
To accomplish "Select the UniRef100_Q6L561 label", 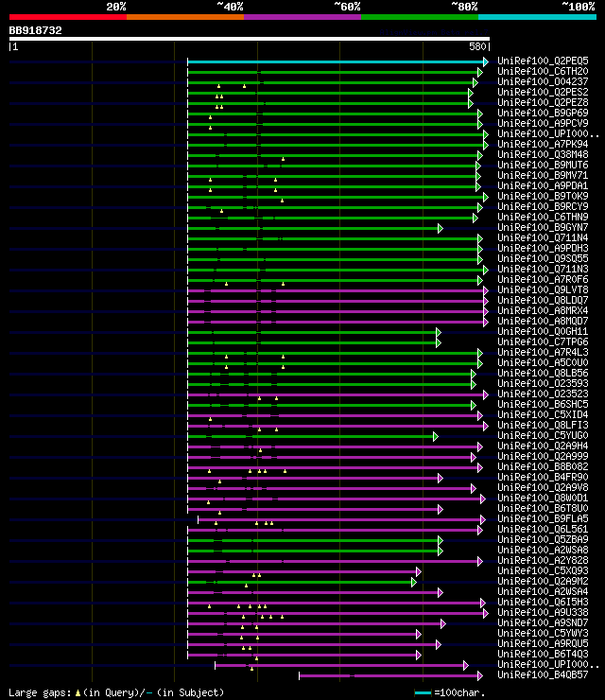I will coord(543,530).
